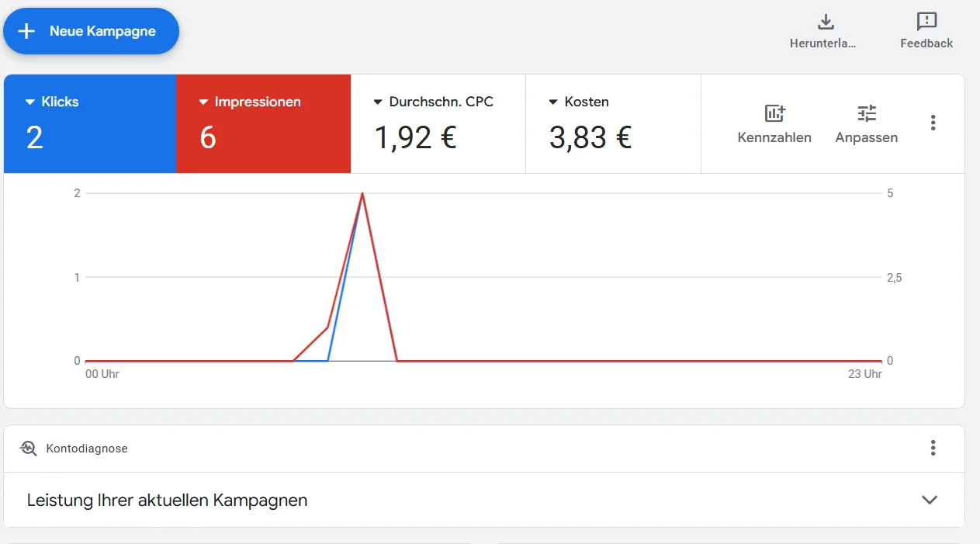
Task: Click the plus icon for Neue Kampagne
Action: [27, 31]
